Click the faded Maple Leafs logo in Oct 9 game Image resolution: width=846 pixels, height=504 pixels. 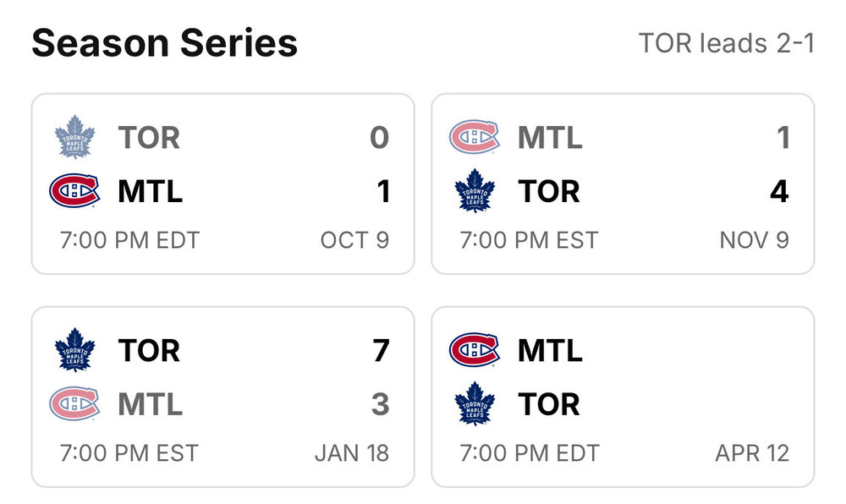click(x=75, y=137)
